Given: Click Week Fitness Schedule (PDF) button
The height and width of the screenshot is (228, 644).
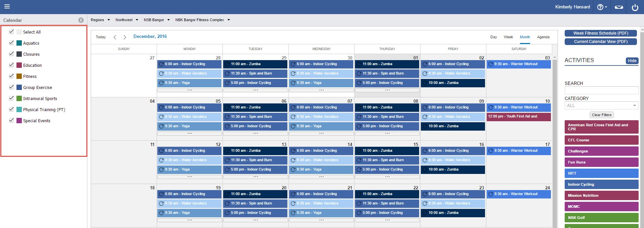Looking at the screenshot, I should 601,33.
